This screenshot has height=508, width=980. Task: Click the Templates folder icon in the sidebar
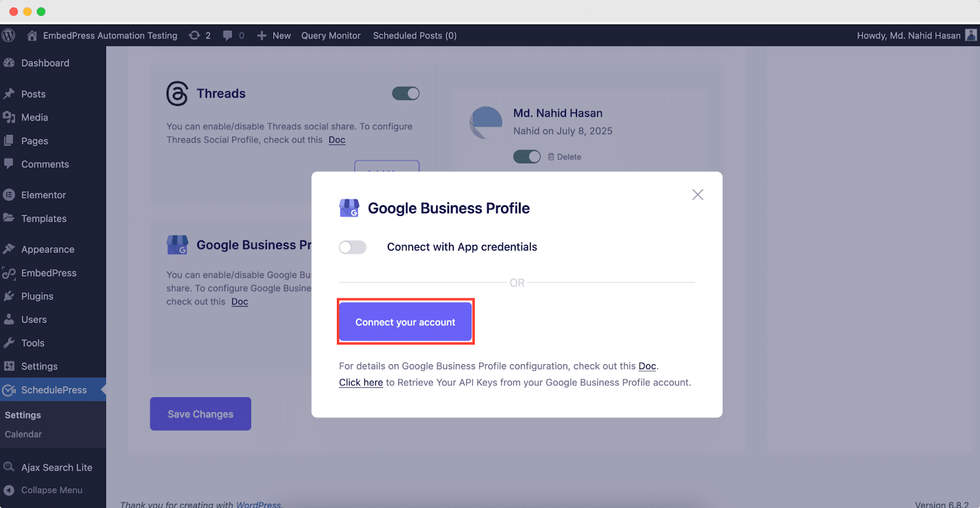[9, 218]
